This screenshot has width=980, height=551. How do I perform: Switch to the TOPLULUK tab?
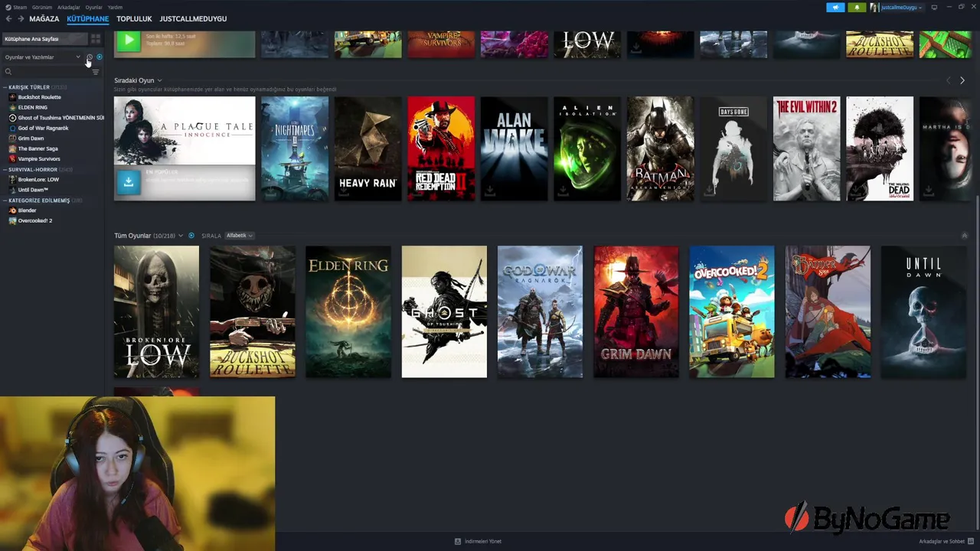point(134,18)
